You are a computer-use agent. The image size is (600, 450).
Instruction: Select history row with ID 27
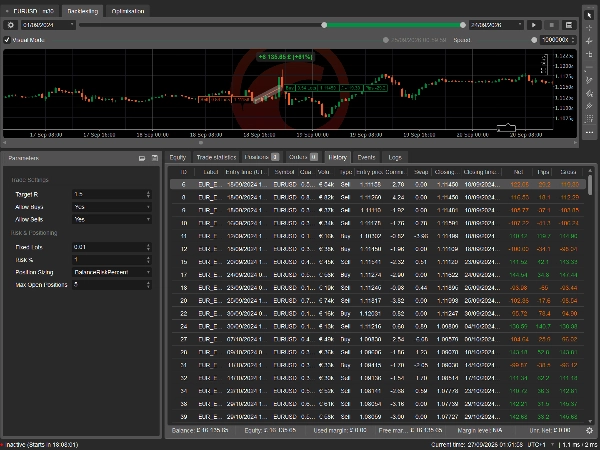pyautogui.click(x=378, y=339)
